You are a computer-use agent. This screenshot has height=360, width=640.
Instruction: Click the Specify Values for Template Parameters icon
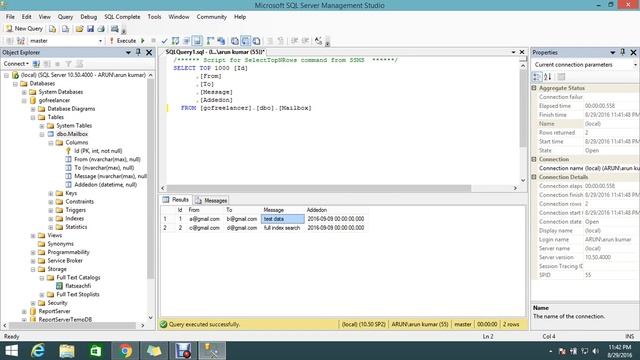tap(318, 41)
